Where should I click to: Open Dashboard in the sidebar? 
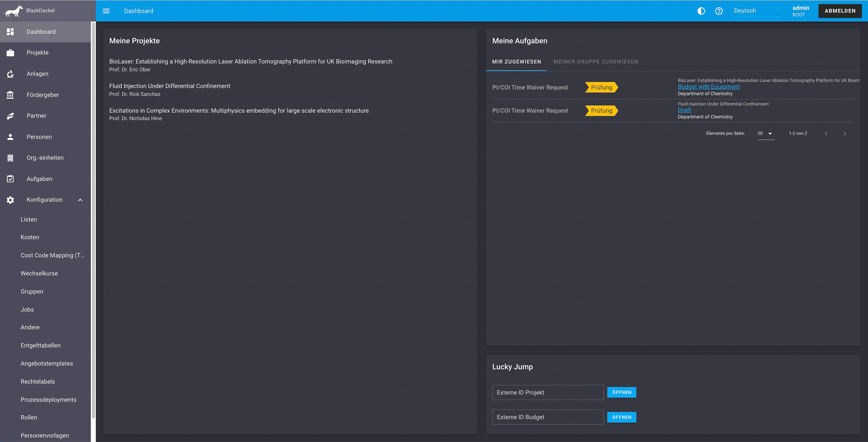[45, 32]
